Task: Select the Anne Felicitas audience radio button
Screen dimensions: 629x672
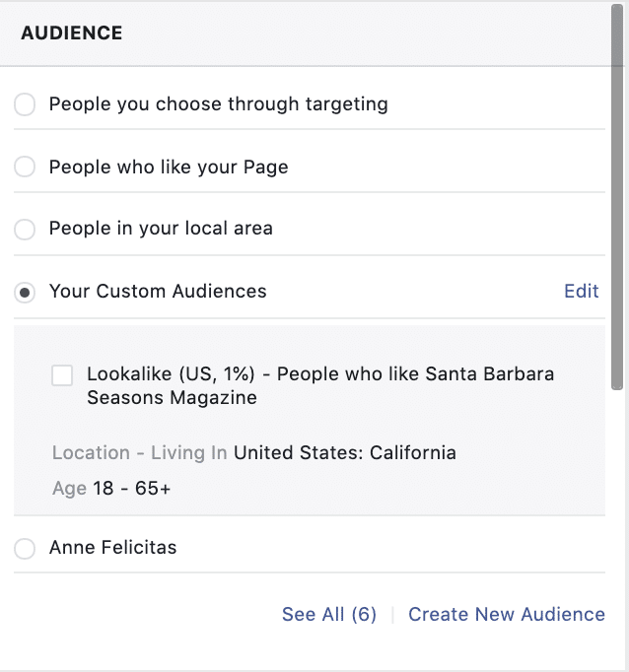Action: coord(25,549)
